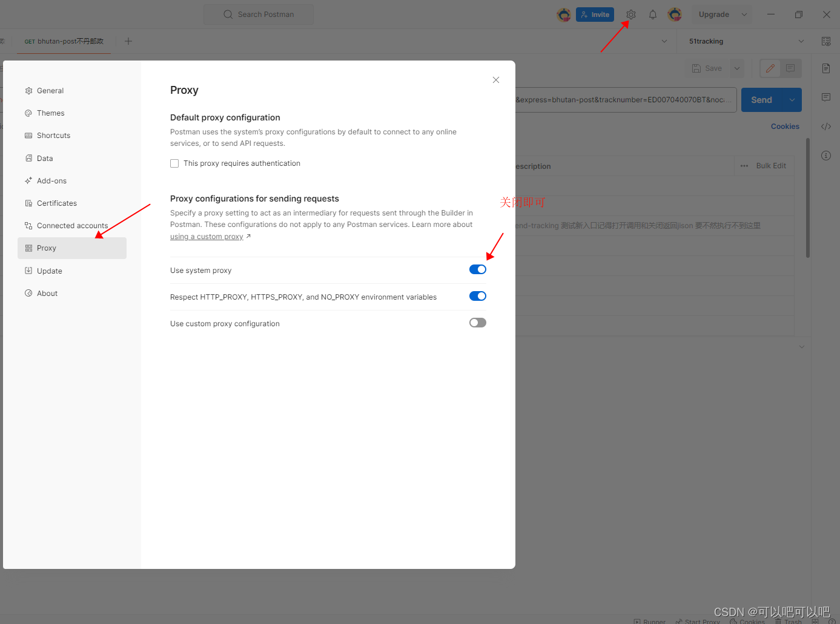Switch to comment mode icon

click(790, 68)
